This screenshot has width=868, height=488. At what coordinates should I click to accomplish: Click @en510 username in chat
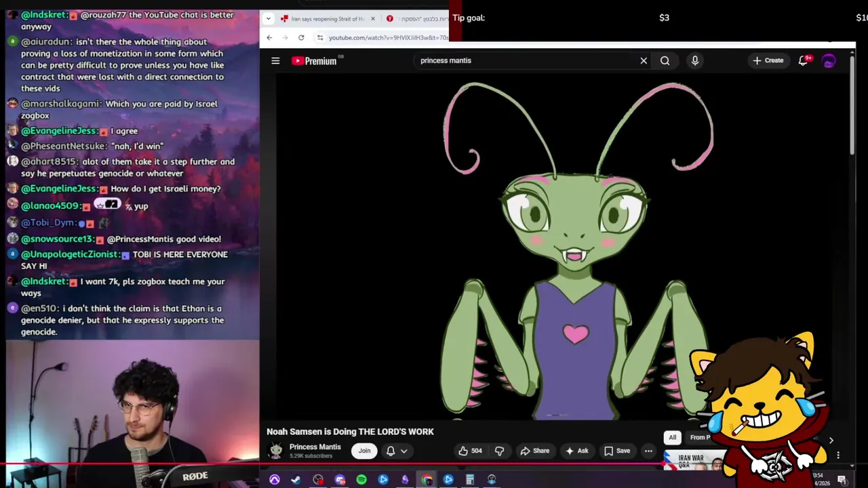tap(40, 309)
